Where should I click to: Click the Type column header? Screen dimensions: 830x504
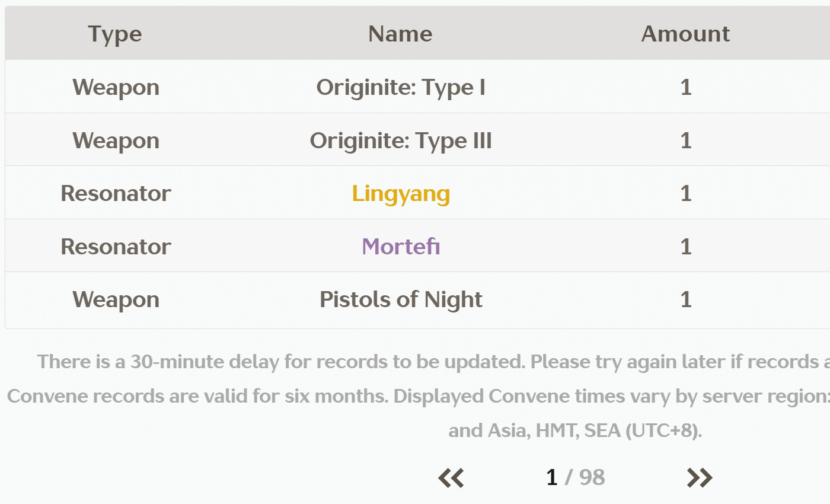[x=115, y=34]
